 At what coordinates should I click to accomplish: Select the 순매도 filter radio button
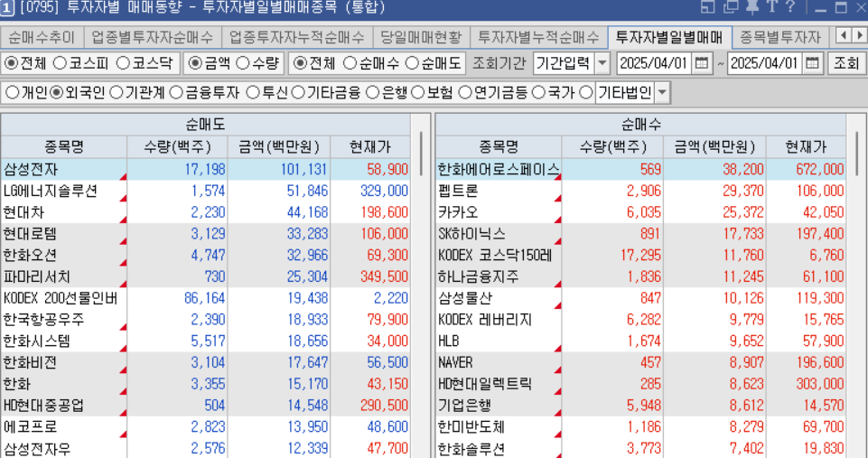(x=412, y=63)
